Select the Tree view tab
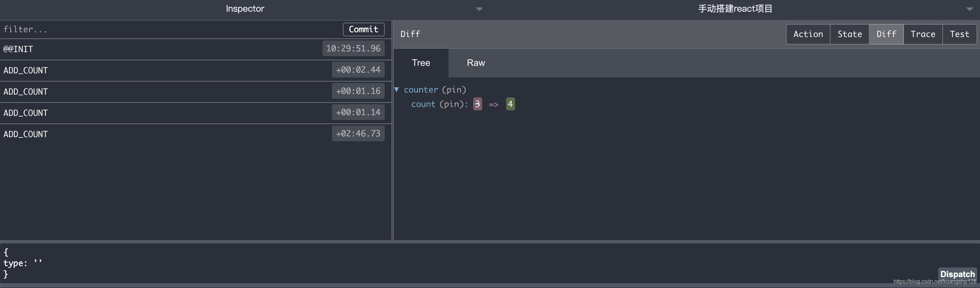980x288 pixels. click(421, 63)
